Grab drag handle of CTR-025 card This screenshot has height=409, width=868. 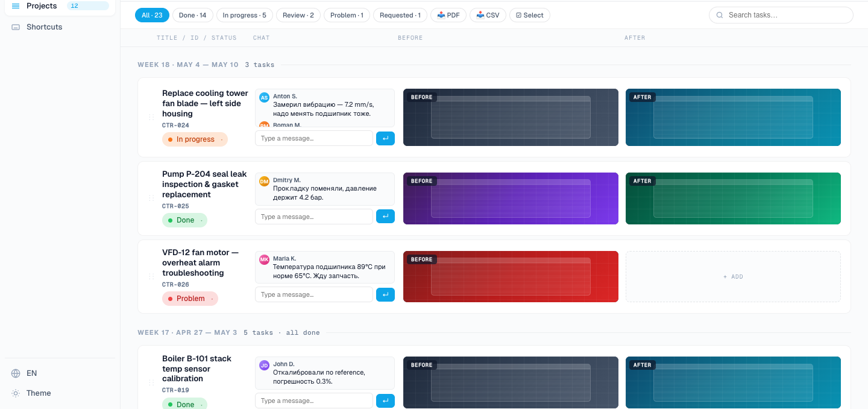(x=151, y=198)
